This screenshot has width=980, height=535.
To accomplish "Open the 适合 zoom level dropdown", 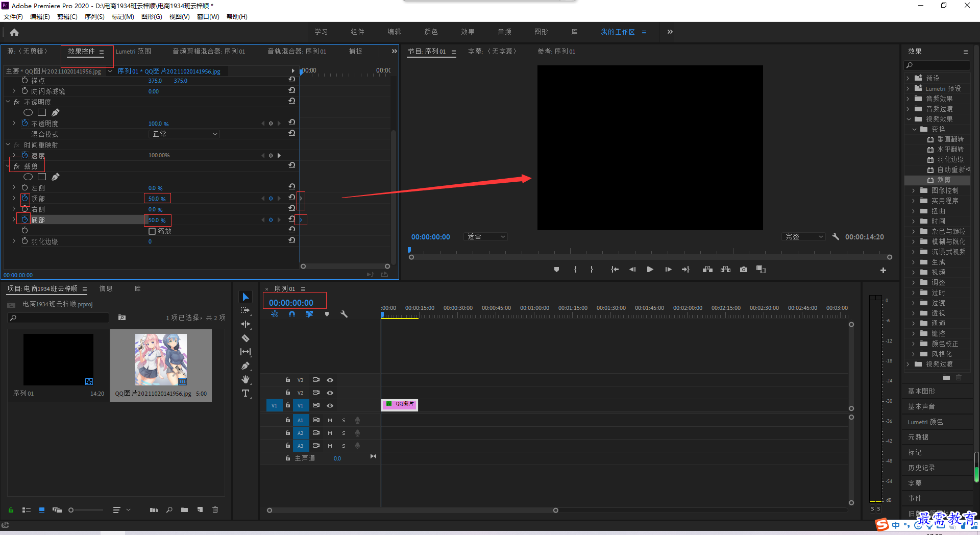I will (x=485, y=236).
